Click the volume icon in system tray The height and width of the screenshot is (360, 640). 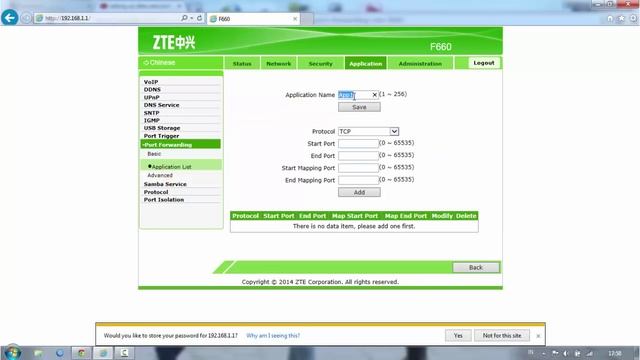[566, 353]
